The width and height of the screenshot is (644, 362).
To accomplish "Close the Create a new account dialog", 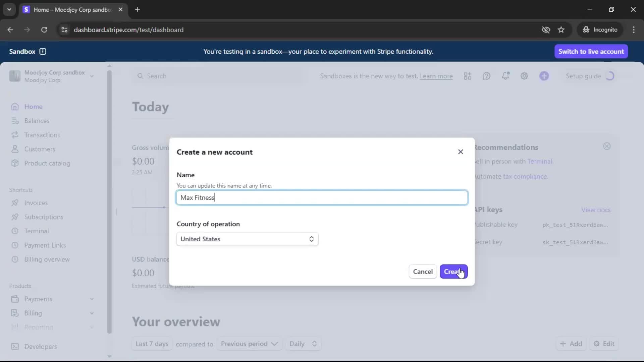I will tap(461, 152).
